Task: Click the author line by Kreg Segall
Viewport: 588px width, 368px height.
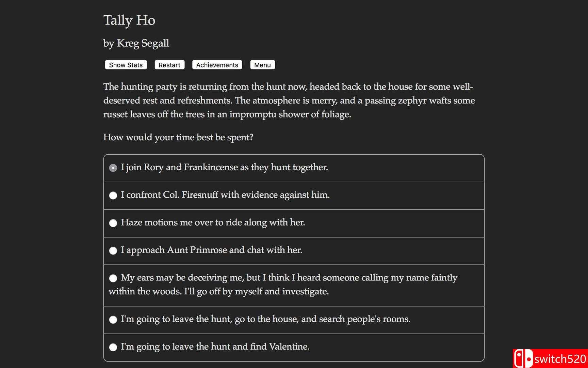Action: coord(136,43)
